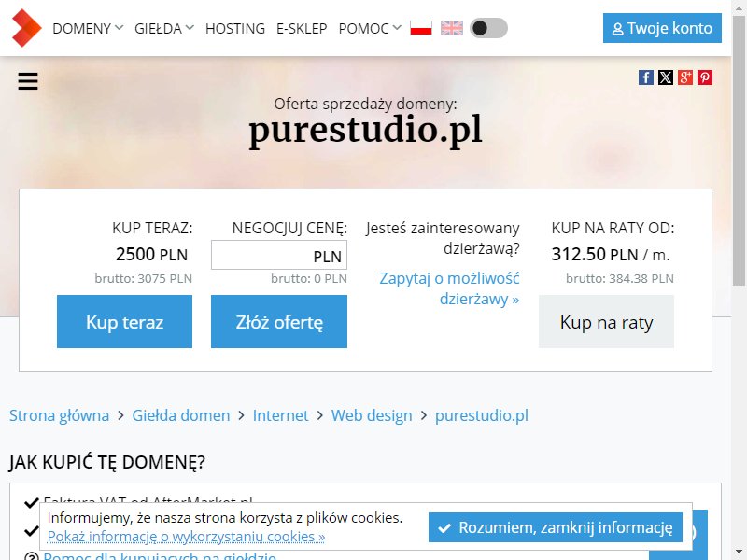Expand the GIEŁDA dropdown menu
This screenshot has width=747, height=560.
pos(164,29)
